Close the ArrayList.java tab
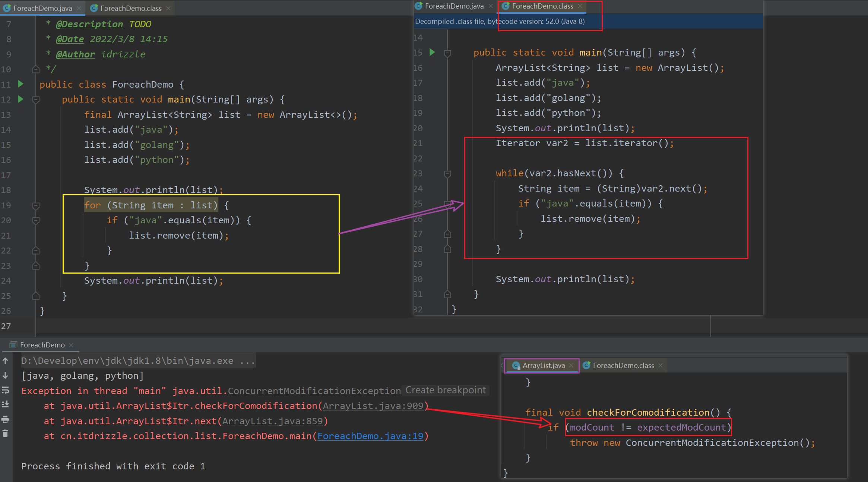 571,365
